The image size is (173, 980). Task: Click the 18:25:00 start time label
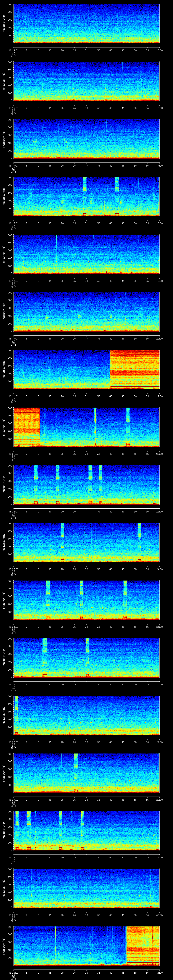(13, 684)
